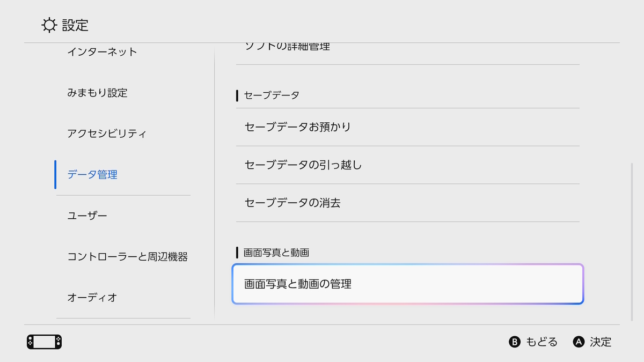Open オーディオ settings in sidebar
The image size is (644, 362).
(x=123, y=297)
